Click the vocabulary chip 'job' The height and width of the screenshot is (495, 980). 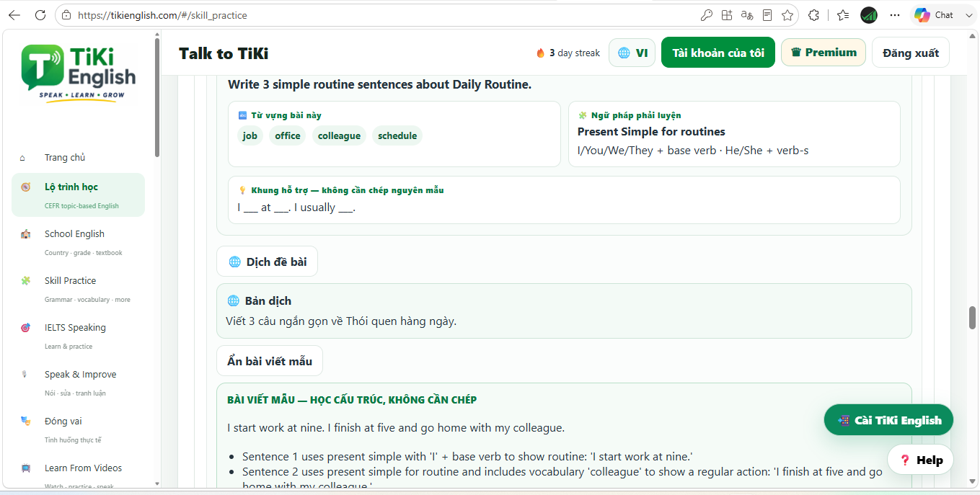click(x=250, y=135)
